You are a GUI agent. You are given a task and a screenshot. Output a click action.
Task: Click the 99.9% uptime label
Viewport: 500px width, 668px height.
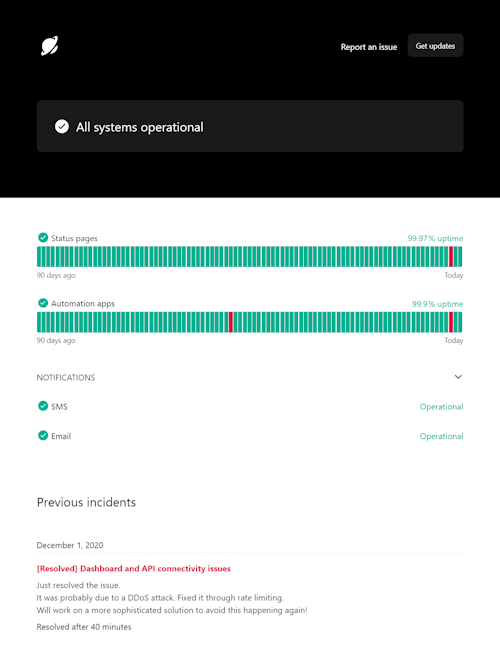click(437, 304)
